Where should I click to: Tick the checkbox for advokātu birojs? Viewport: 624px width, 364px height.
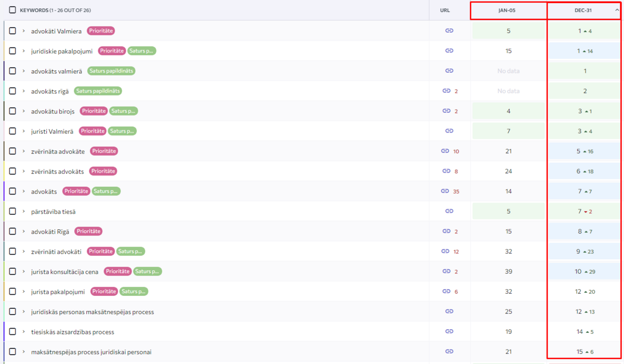coord(12,111)
